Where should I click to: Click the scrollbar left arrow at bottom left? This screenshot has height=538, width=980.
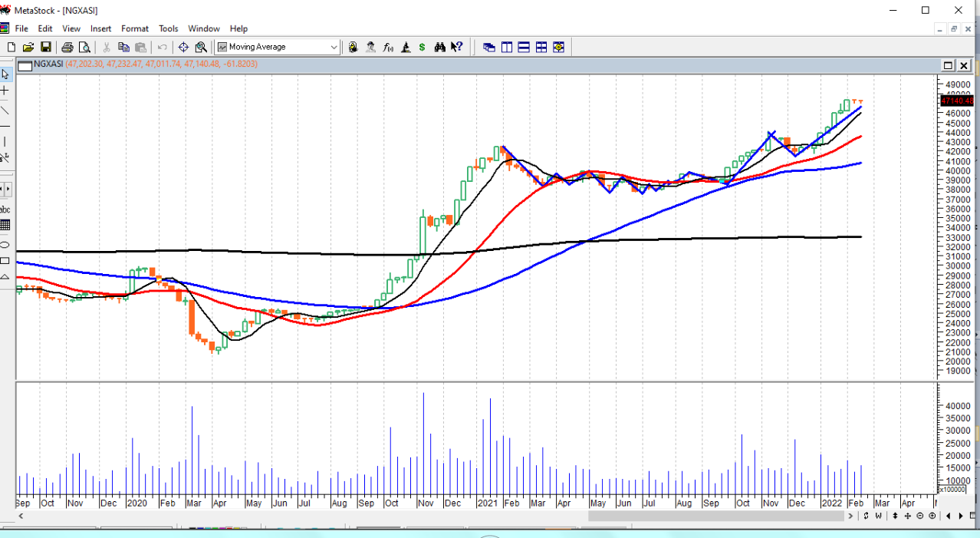pyautogui.click(x=21, y=516)
